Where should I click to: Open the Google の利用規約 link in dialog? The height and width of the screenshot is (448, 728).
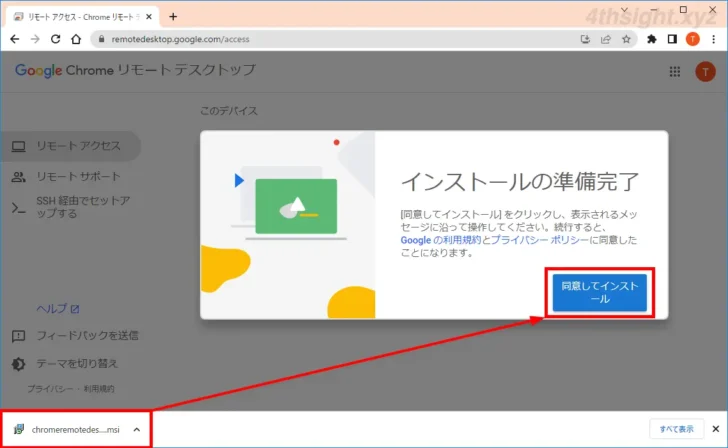coord(441,240)
